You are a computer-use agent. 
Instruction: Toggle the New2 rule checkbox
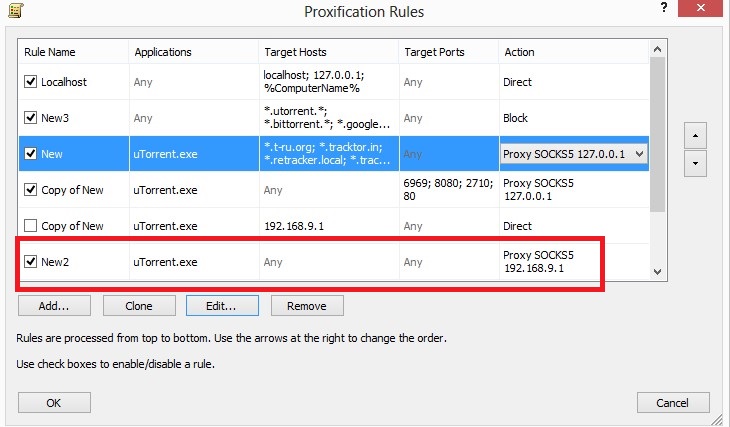[x=31, y=262]
